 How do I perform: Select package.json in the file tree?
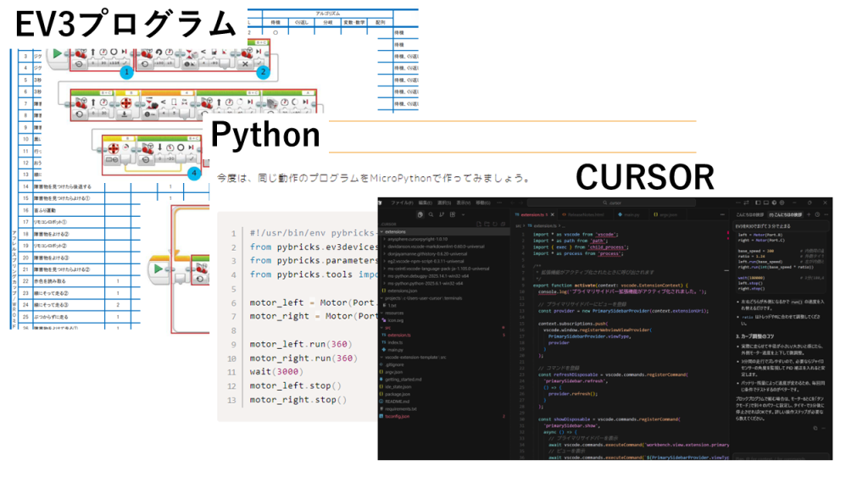click(398, 394)
